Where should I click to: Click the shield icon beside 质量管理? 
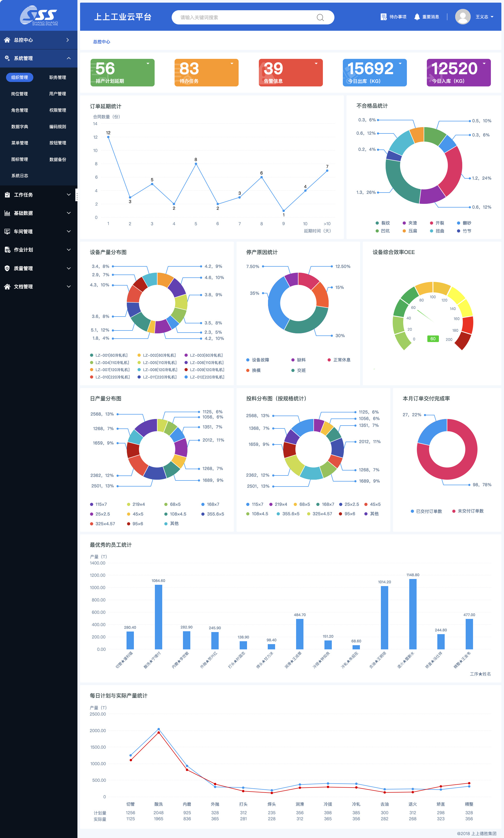(7, 268)
